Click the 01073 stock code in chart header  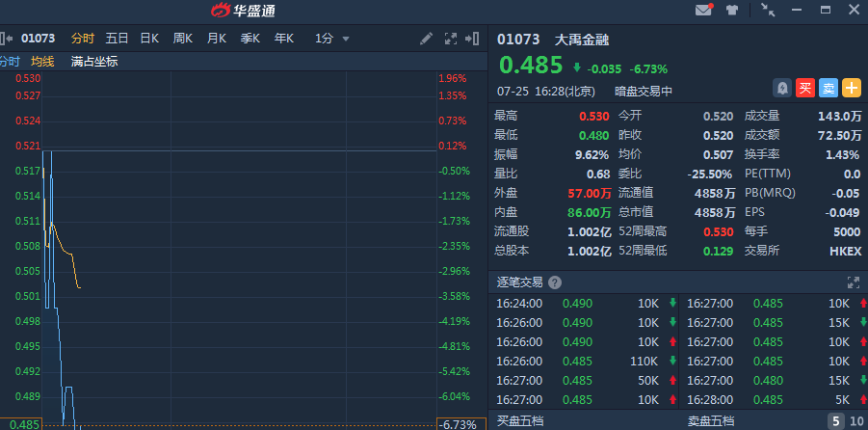(x=39, y=39)
